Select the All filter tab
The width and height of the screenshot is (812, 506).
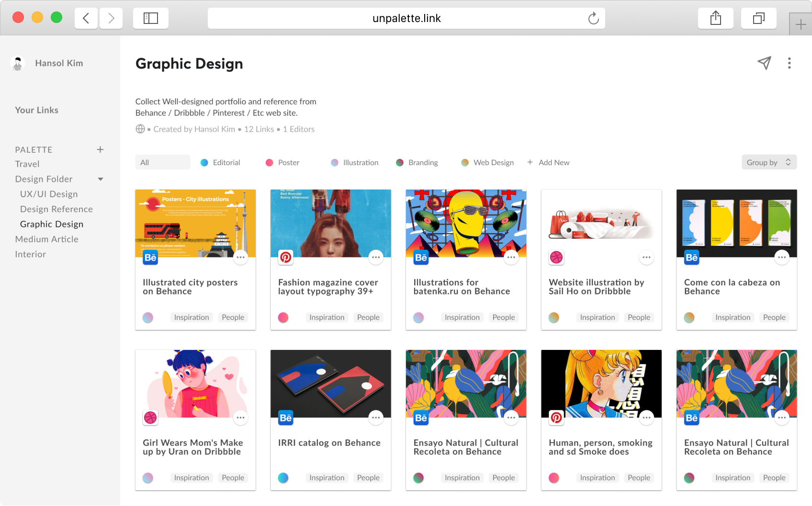click(x=163, y=162)
